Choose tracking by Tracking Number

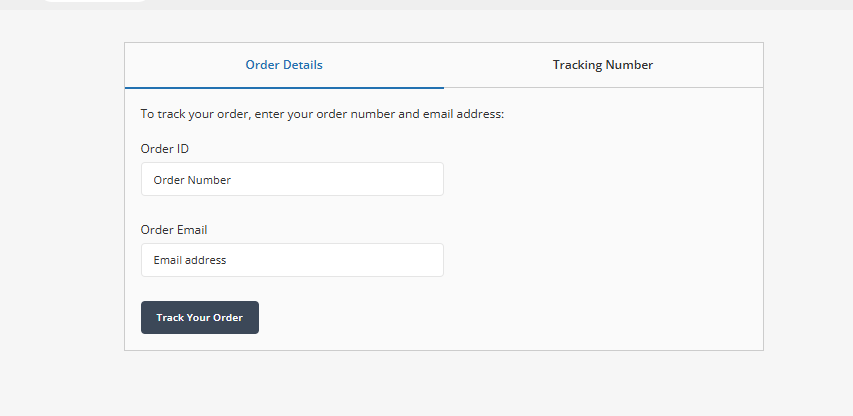pos(603,65)
